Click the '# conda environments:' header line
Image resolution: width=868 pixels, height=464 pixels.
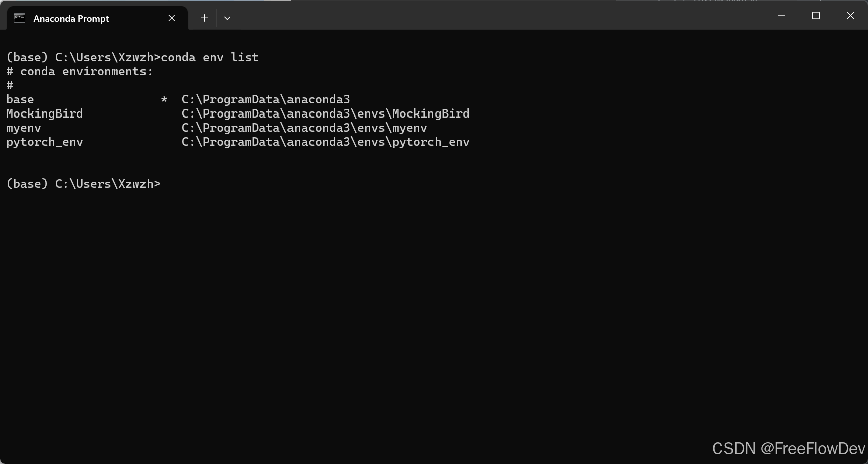79,71
